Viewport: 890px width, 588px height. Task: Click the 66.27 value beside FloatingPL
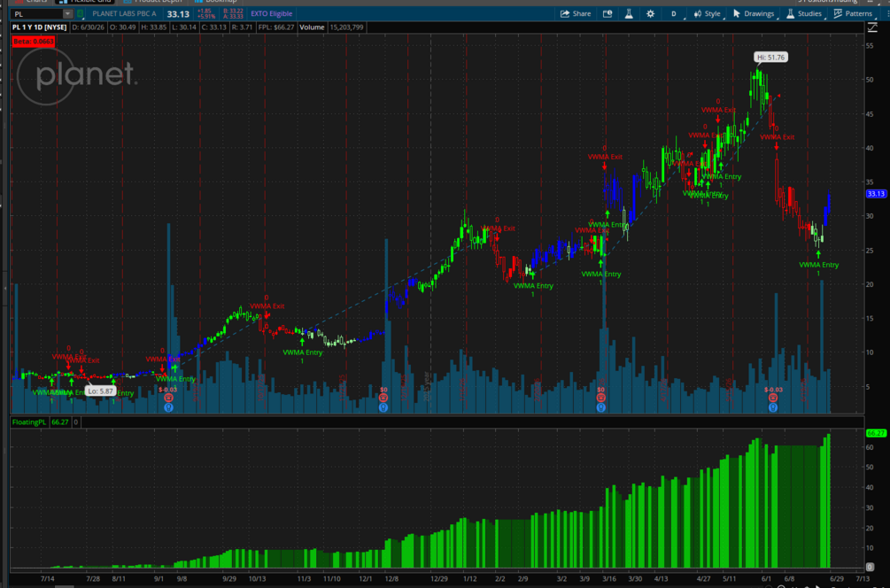coord(59,422)
